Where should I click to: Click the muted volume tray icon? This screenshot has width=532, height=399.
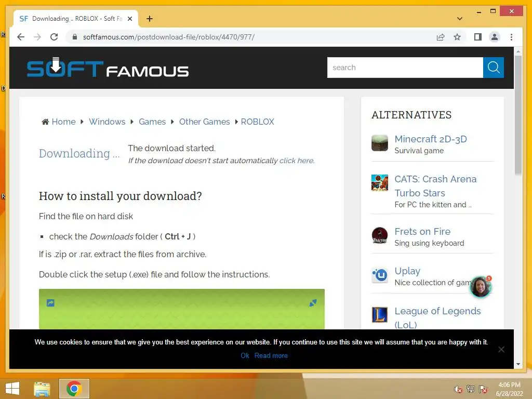pos(458,389)
